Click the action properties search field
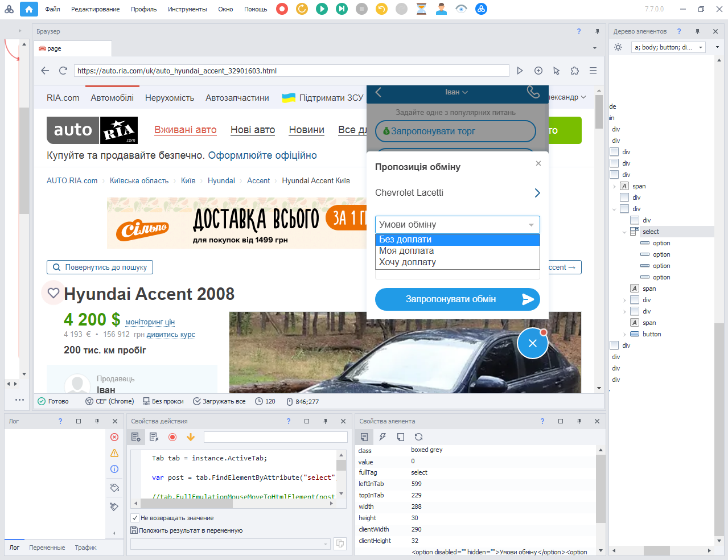This screenshot has width=728, height=560. point(275,437)
